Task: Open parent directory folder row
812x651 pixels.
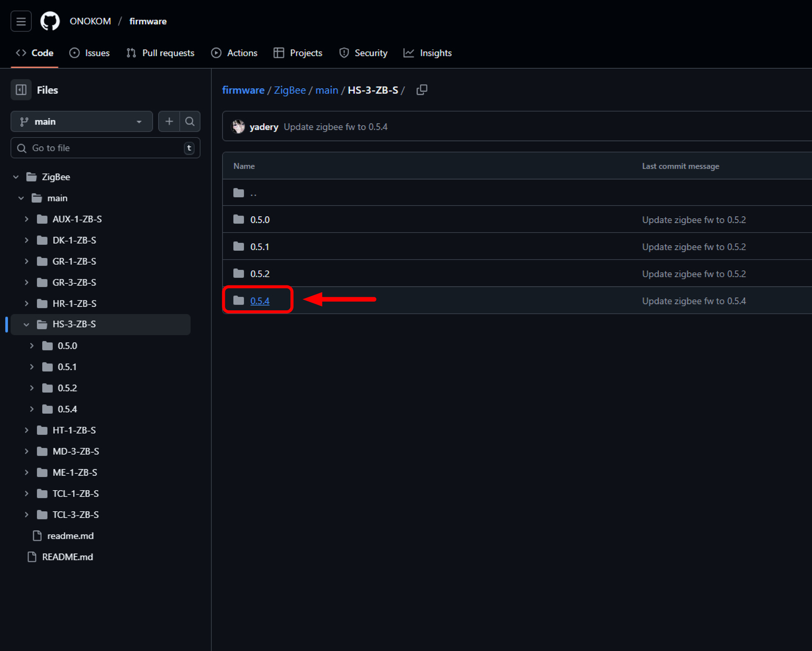Action: tap(253, 193)
